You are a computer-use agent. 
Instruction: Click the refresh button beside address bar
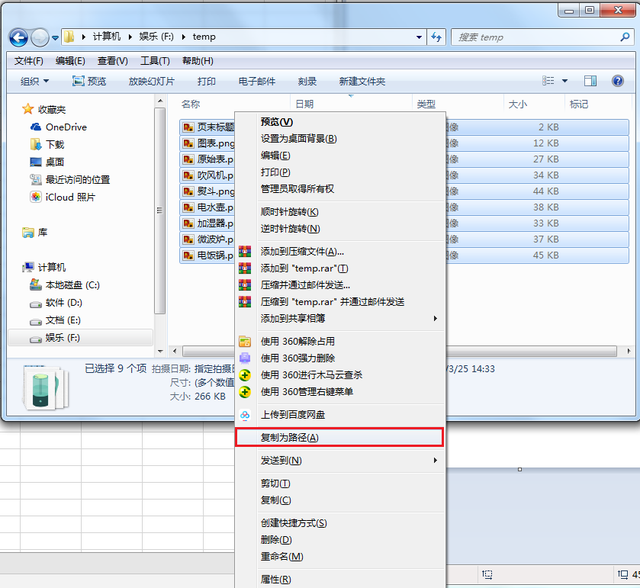click(436, 38)
